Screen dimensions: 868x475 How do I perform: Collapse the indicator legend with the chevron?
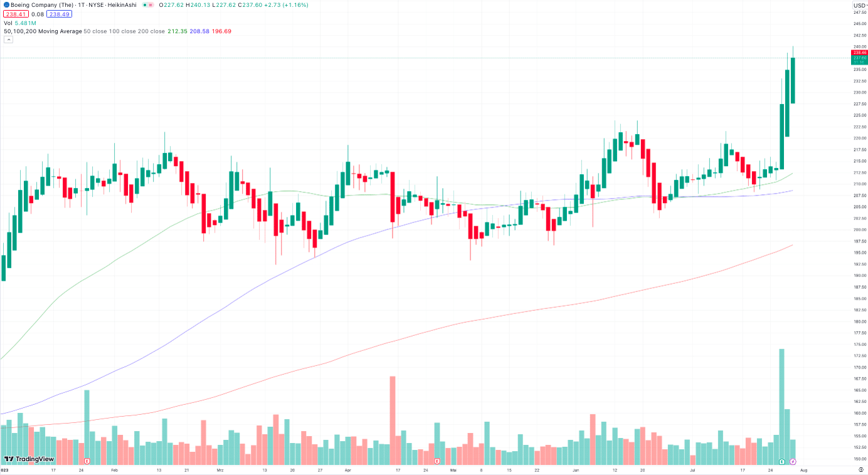[8, 39]
